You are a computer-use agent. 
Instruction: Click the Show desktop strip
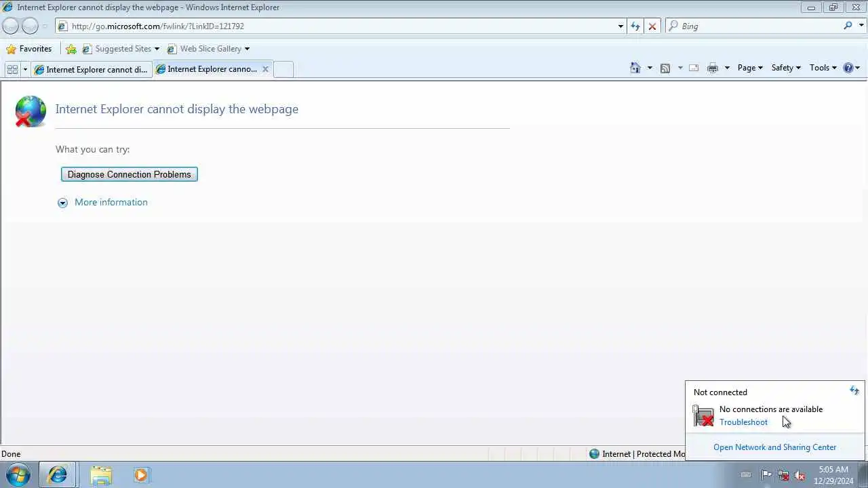tap(863, 475)
